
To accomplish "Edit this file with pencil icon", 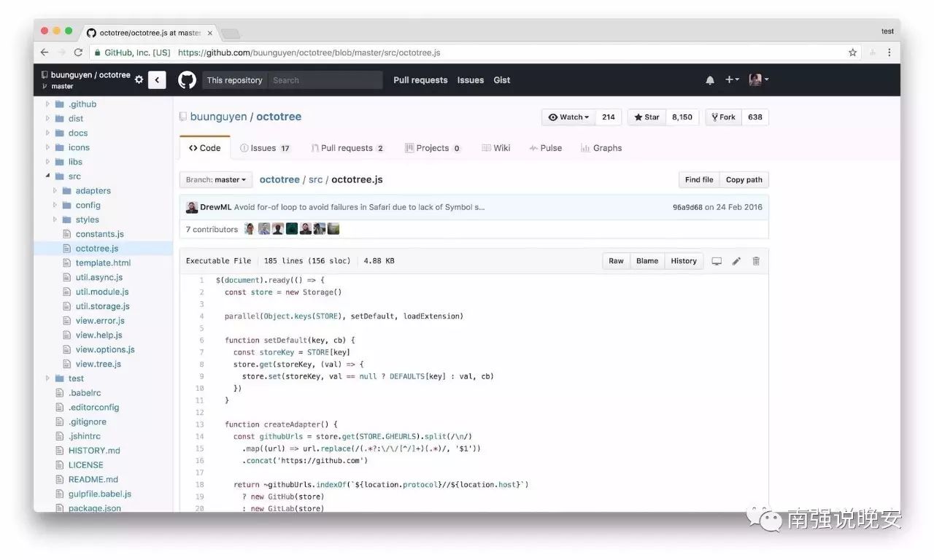I will point(736,261).
